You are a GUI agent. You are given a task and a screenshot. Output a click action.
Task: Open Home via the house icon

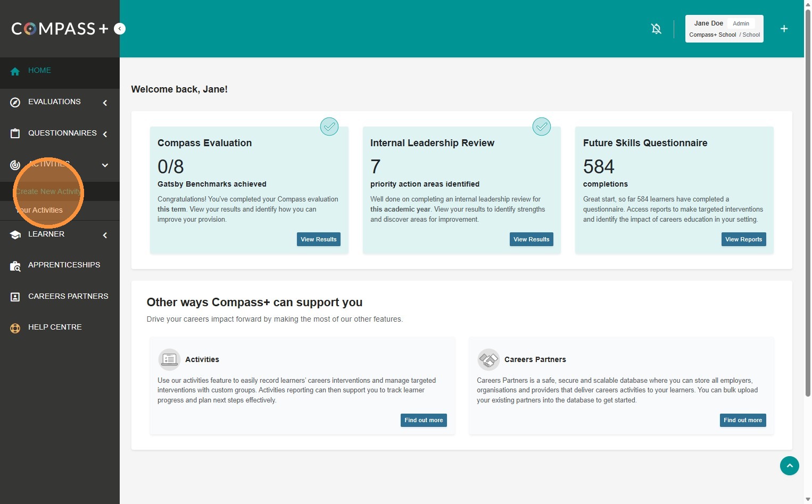15,71
